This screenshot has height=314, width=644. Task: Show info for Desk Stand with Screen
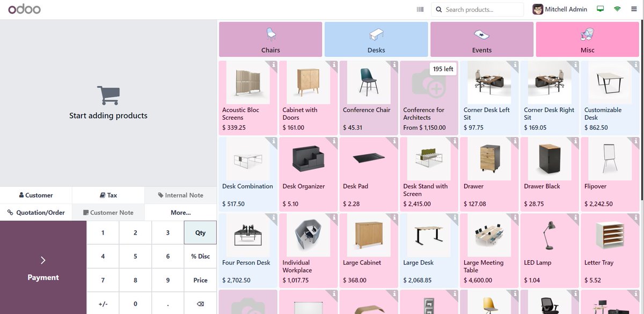(455, 141)
